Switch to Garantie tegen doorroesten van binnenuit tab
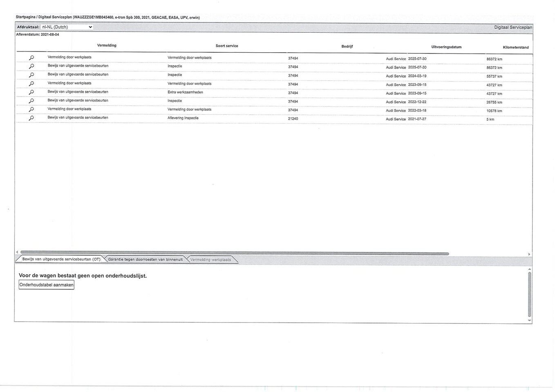Viewport: 555px width, 392px height. (x=145, y=259)
